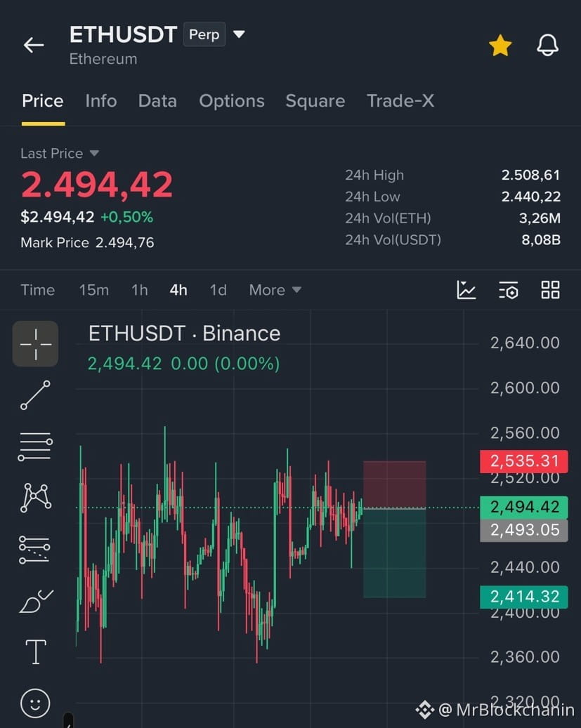The image size is (581, 728).
Task: Select the text annotation tool
Action: 35,651
